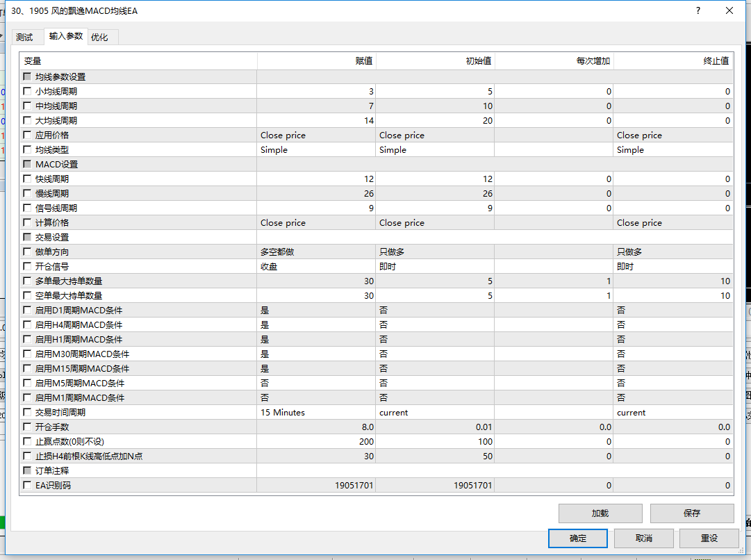Switch to the 测试 tab
Viewport: 751px width, 560px height.
coord(24,37)
